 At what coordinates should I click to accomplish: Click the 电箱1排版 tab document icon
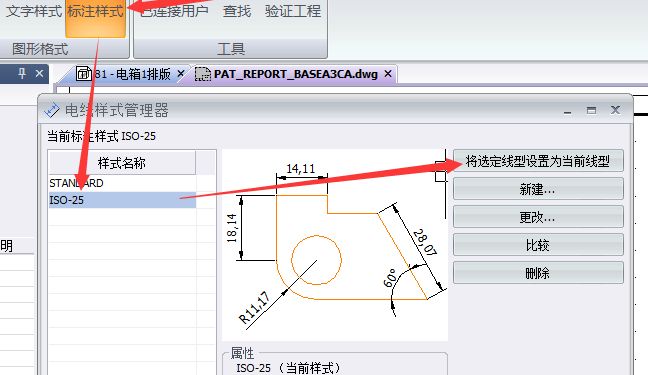84,74
